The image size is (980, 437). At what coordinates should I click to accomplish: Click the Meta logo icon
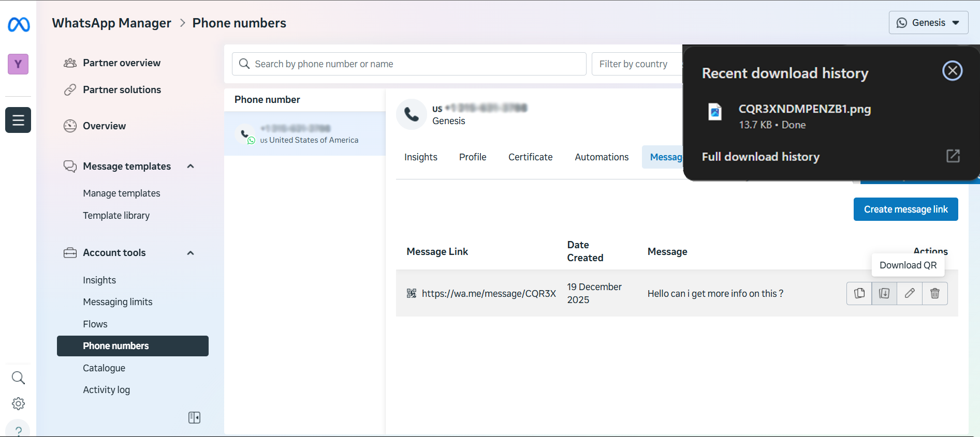(19, 24)
